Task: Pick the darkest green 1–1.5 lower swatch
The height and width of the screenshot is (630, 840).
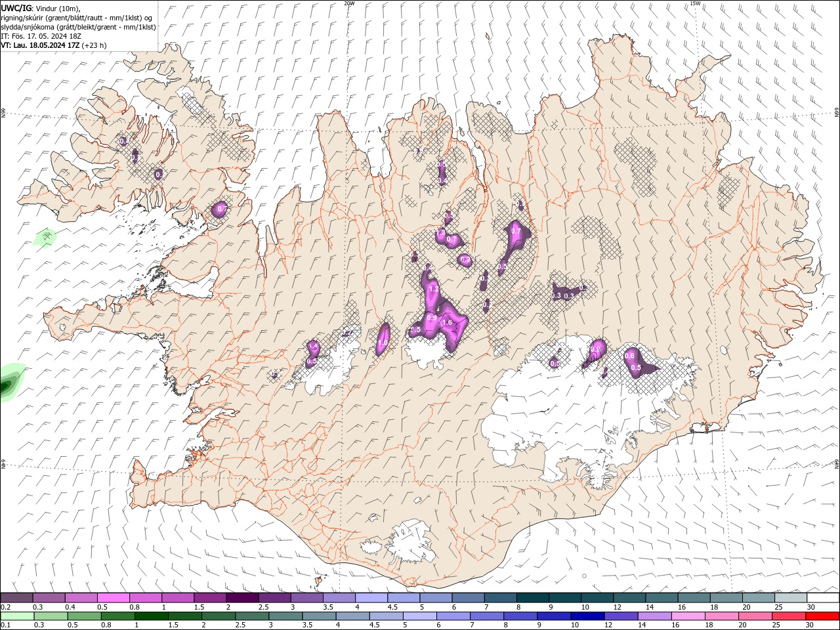Action: (x=151, y=616)
